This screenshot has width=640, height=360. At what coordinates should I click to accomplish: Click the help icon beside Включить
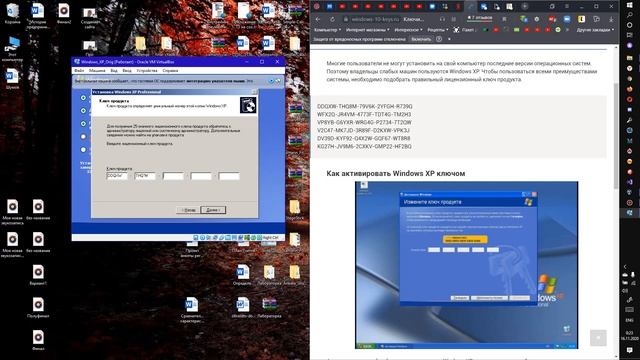[439, 39]
